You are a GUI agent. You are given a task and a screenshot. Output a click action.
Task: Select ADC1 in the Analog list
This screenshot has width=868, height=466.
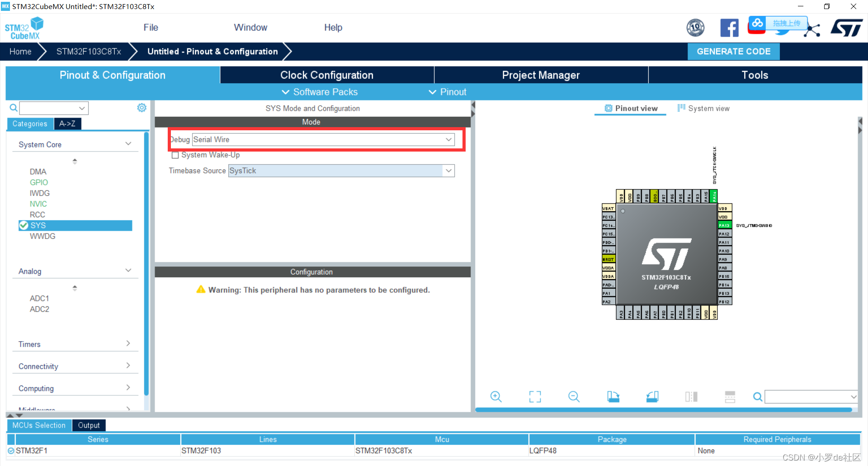[39, 298]
